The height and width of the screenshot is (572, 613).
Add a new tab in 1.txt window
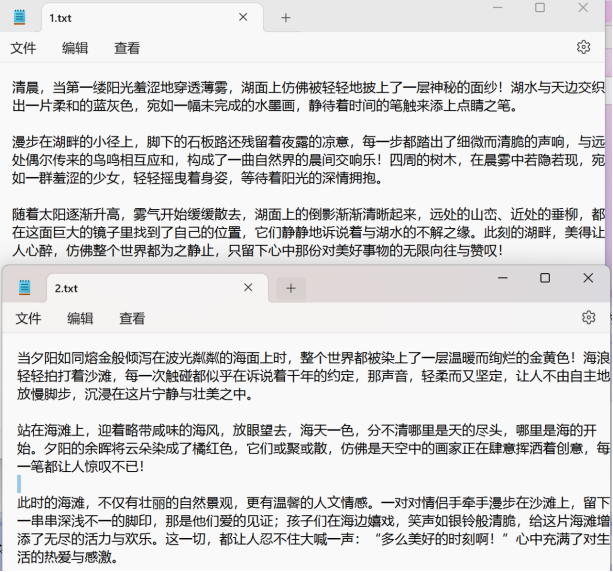pos(286,18)
